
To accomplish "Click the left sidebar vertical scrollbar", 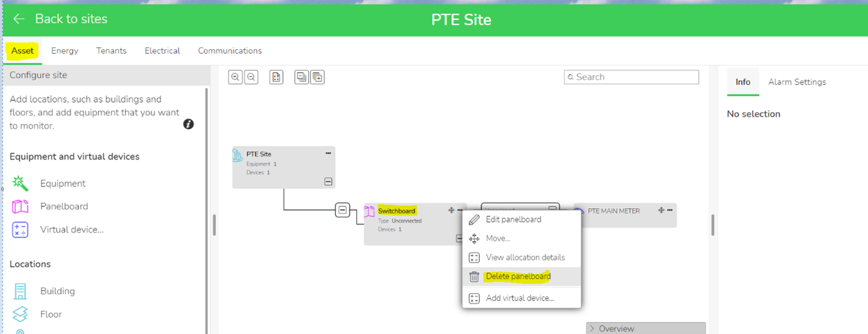I will (x=207, y=210).
